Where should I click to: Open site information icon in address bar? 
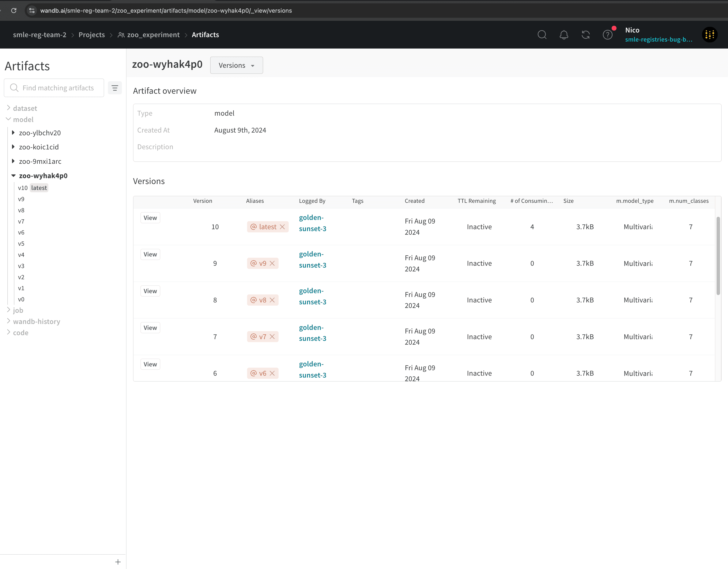(x=32, y=10)
